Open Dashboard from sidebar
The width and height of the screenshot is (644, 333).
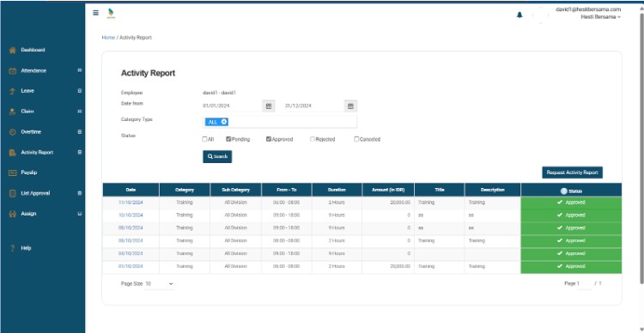coord(33,50)
